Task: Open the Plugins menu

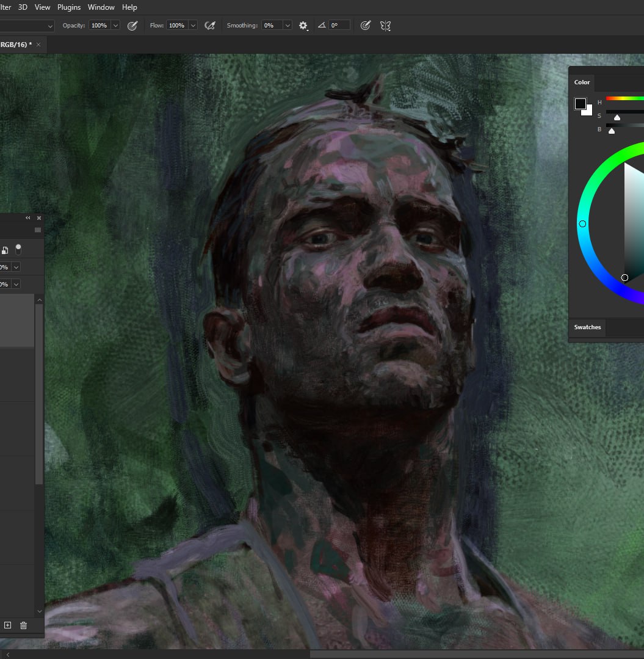Action: [69, 7]
